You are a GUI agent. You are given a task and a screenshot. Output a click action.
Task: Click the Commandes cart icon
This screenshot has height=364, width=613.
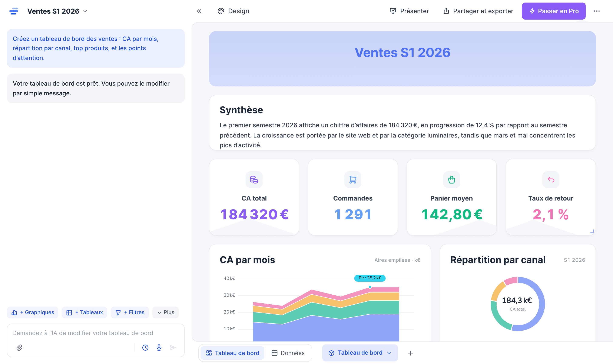point(353,179)
